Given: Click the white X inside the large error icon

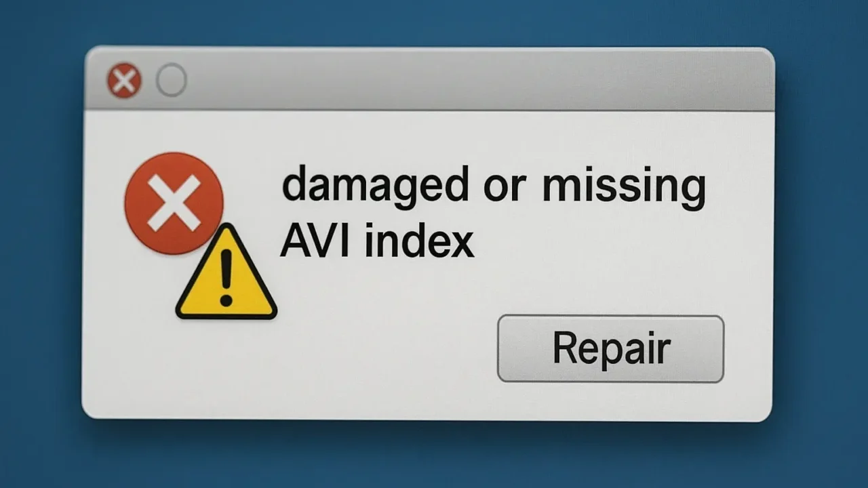Looking at the screenshot, I should [x=174, y=203].
